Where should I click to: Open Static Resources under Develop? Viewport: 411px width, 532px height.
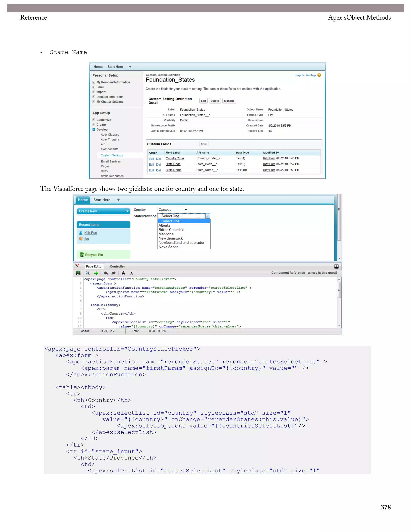pos(112,176)
